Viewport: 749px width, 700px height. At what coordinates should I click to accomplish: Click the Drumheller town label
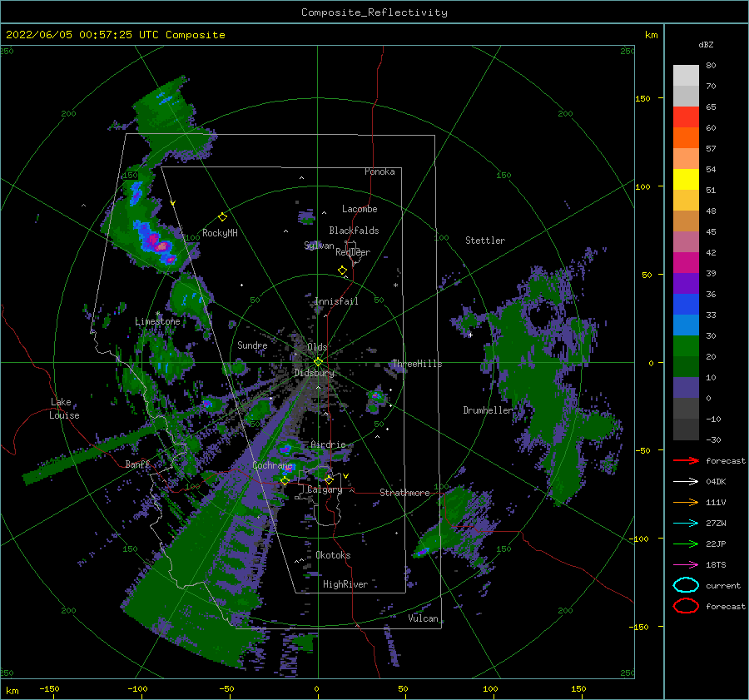488,410
